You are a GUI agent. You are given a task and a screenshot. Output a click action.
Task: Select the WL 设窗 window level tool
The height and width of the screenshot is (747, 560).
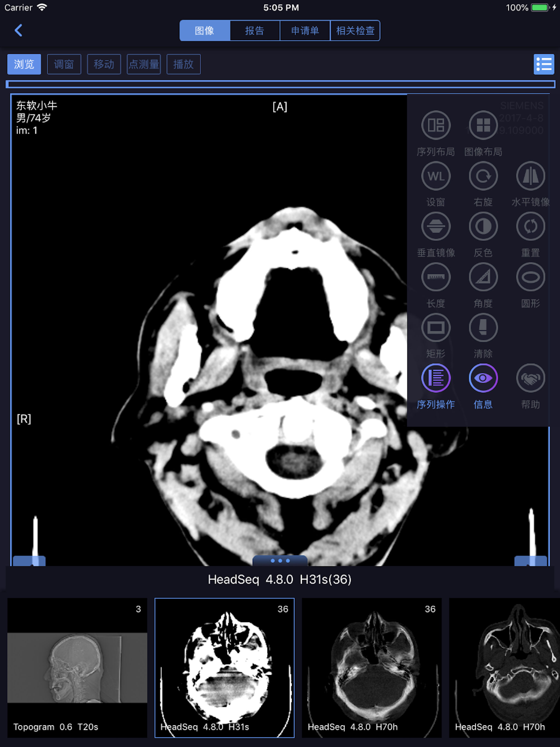point(436,176)
